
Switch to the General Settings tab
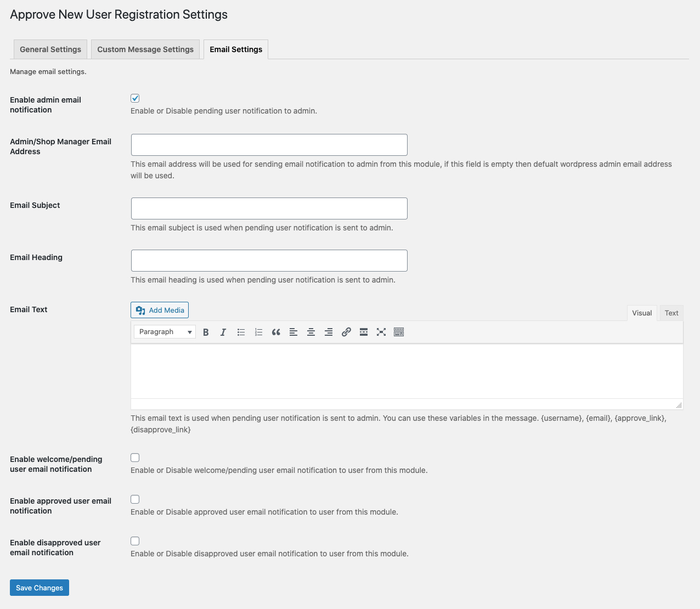50,49
